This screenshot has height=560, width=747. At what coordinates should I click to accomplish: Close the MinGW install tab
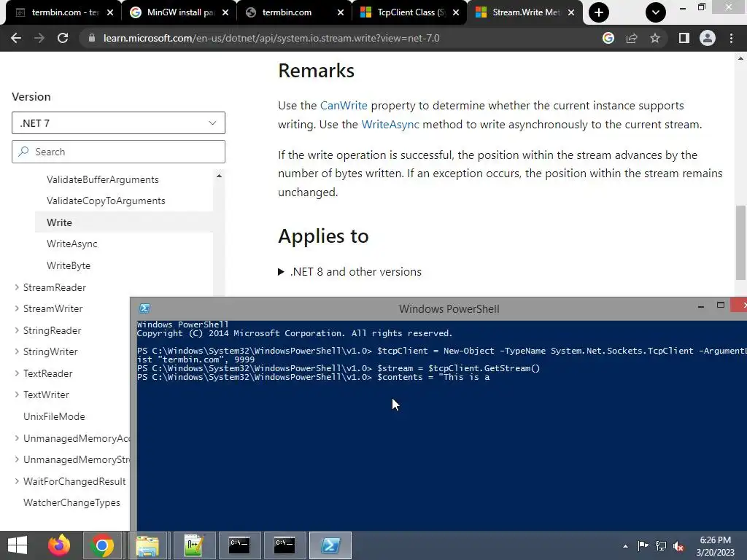click(x=226, y=12)
